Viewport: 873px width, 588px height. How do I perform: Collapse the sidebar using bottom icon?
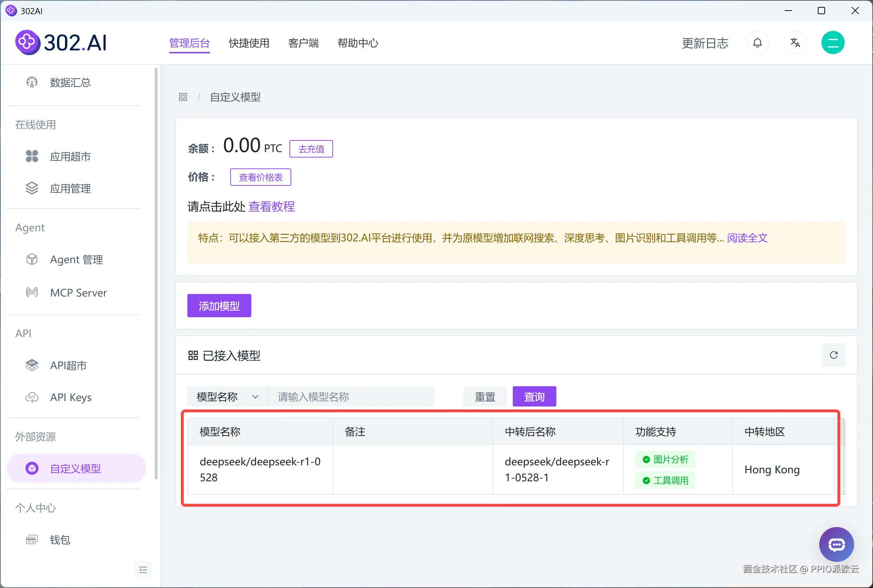click(x=143, y=570)
